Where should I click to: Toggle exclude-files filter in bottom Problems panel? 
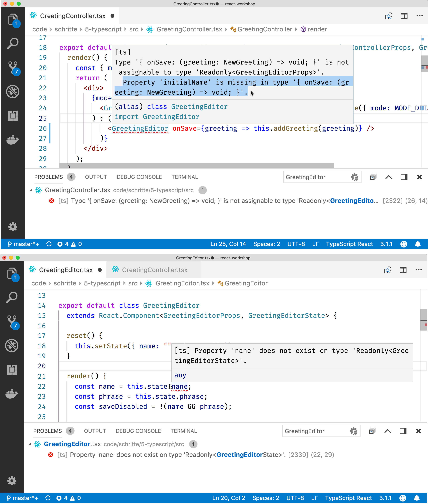coord(353,431)
